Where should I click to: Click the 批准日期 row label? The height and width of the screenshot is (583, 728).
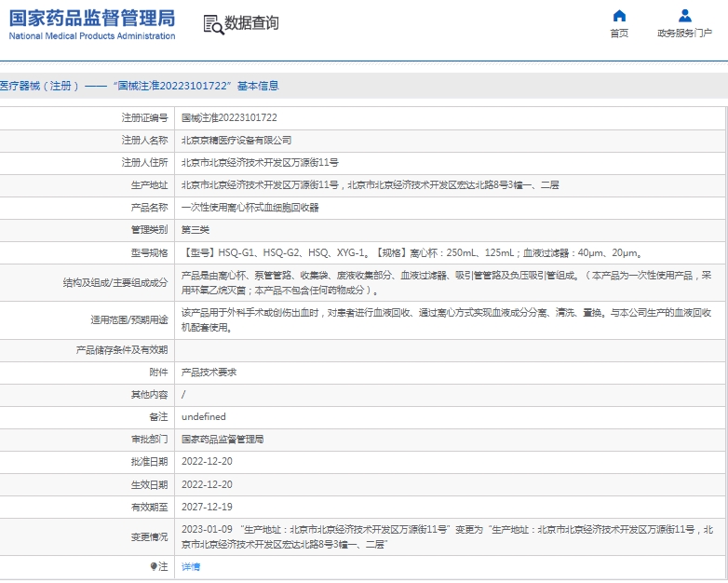pyautogui.click(x=149, y=462)
